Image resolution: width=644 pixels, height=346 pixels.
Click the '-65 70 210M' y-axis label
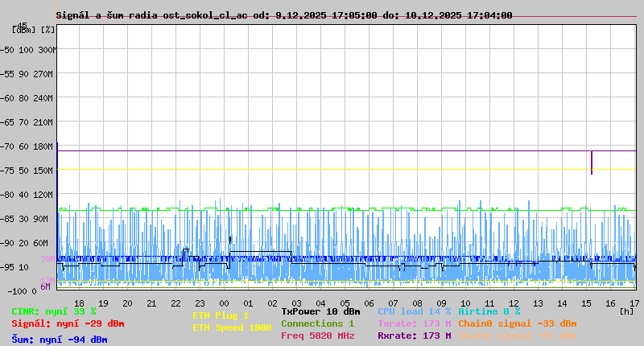pos(27,123)
